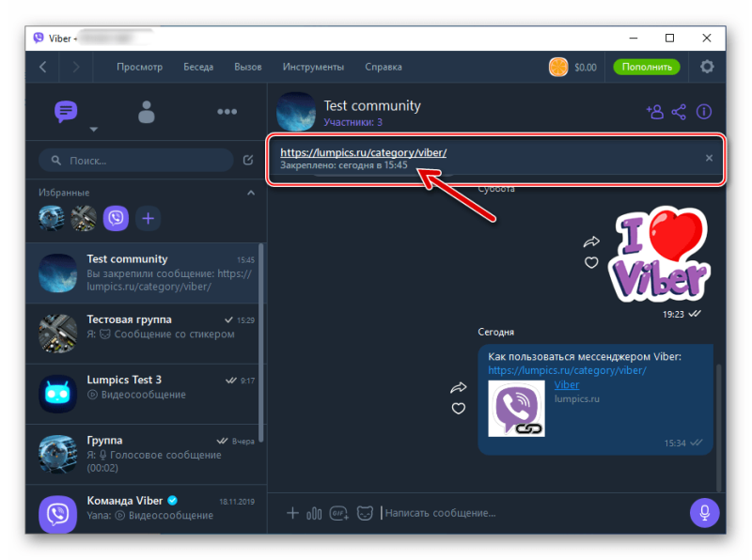The image size is (752, 560).
Task: Open the Viber logo favorite shortcut
Action: (x=116, y=219)
